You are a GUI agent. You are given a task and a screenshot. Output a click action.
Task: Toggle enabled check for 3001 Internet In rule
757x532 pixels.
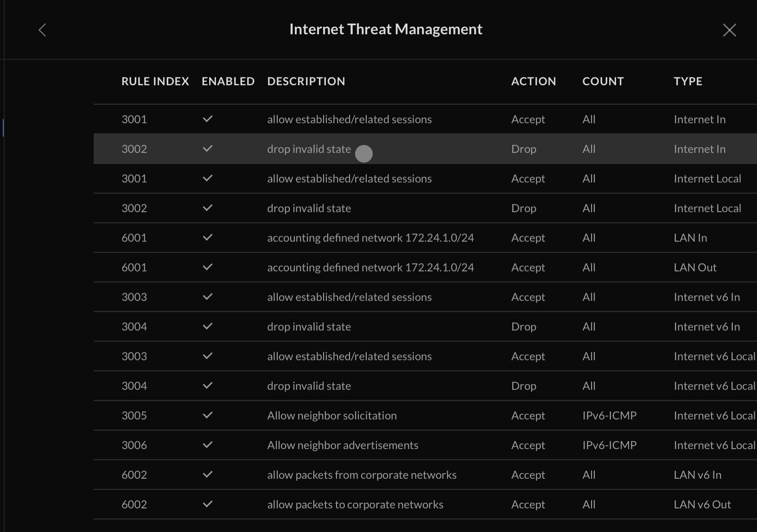click(x=208, y=119)
